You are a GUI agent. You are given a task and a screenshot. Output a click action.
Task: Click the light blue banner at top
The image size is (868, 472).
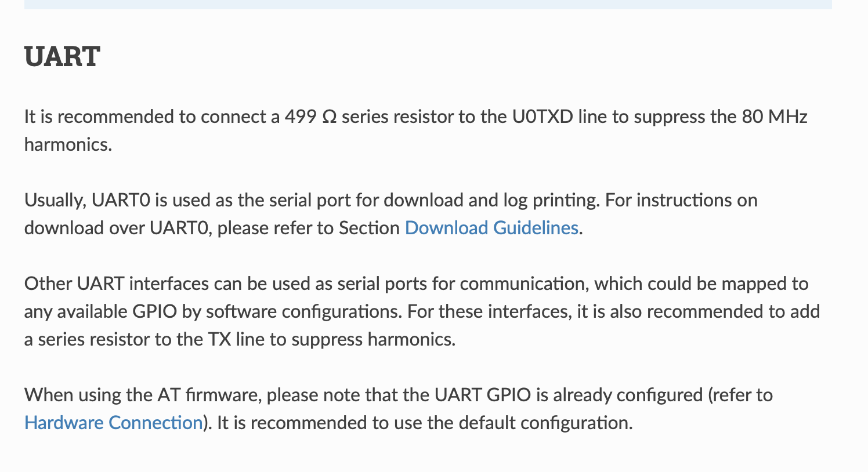click(x=428, y=4)
